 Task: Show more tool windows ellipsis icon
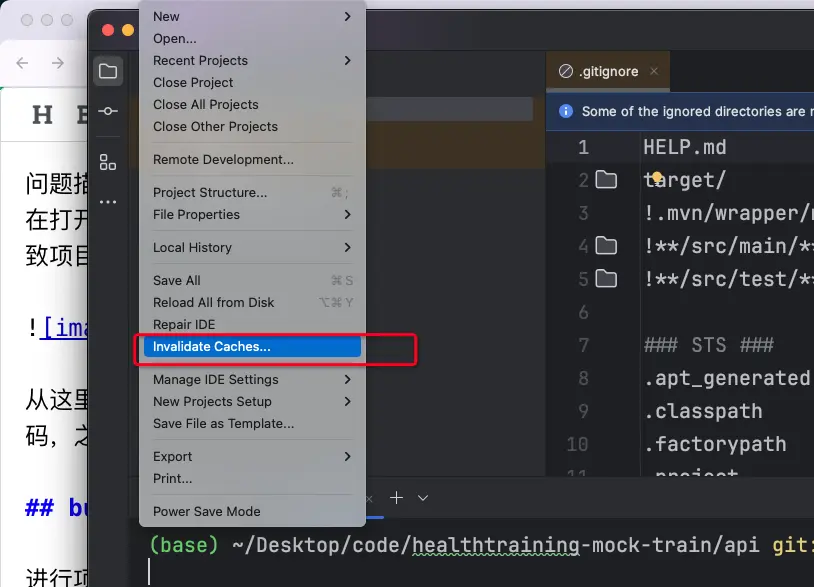point(107,202)
